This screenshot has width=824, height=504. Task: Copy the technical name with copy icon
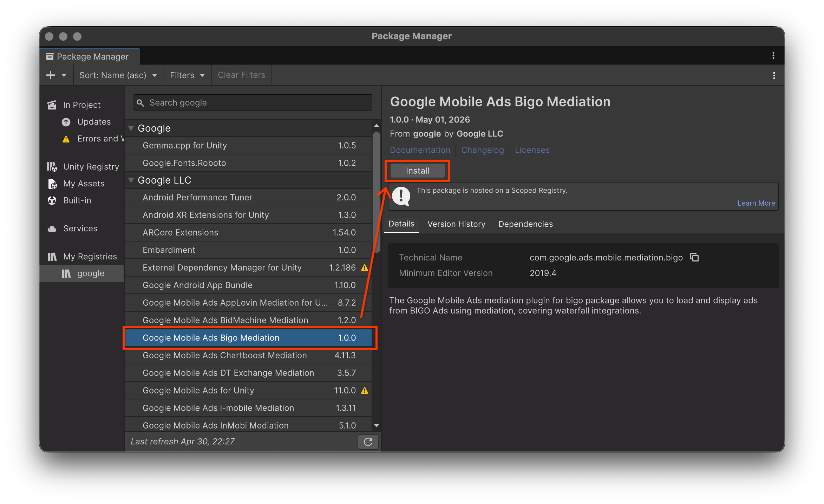click(694, 257)
